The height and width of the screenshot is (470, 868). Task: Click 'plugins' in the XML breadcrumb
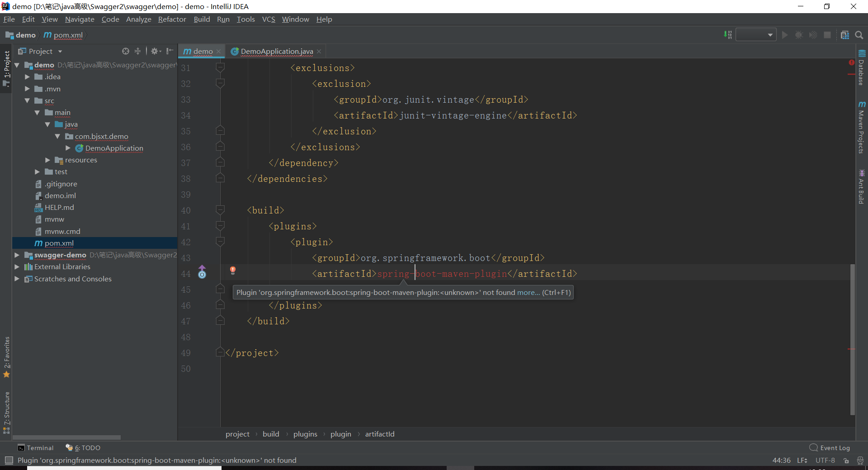pyautogui.click(x=305, y=434)
